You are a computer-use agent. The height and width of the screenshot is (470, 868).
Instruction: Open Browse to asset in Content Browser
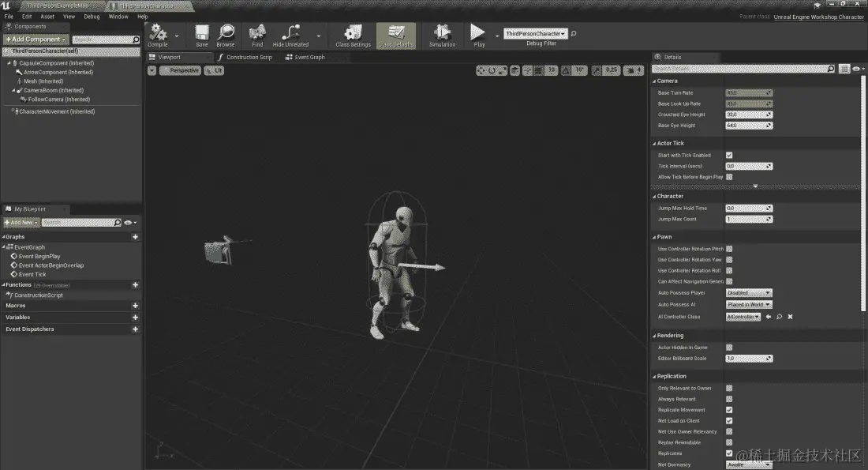226,36
